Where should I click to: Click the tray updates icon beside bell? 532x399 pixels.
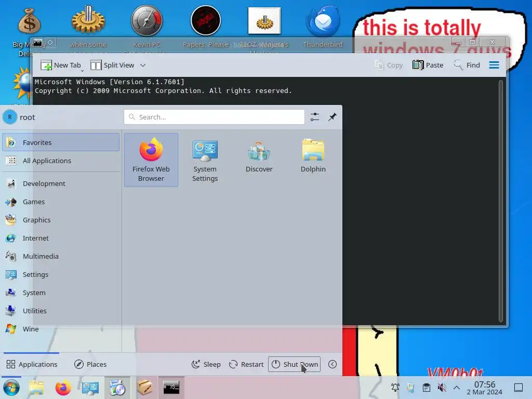(x=410, y=388)
